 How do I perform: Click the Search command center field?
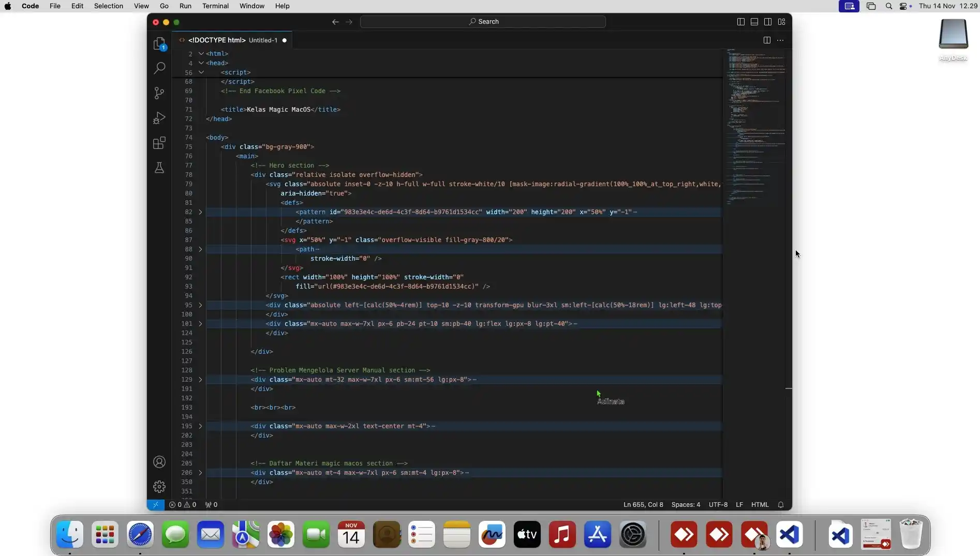483,22
